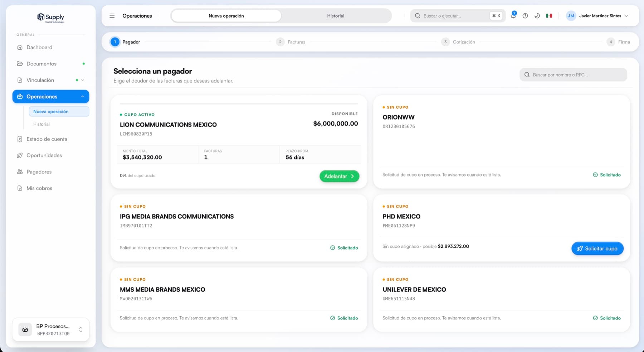644x352 pixels.
Task: Click the Vinculación document-check icon
Action: [20, 80]
